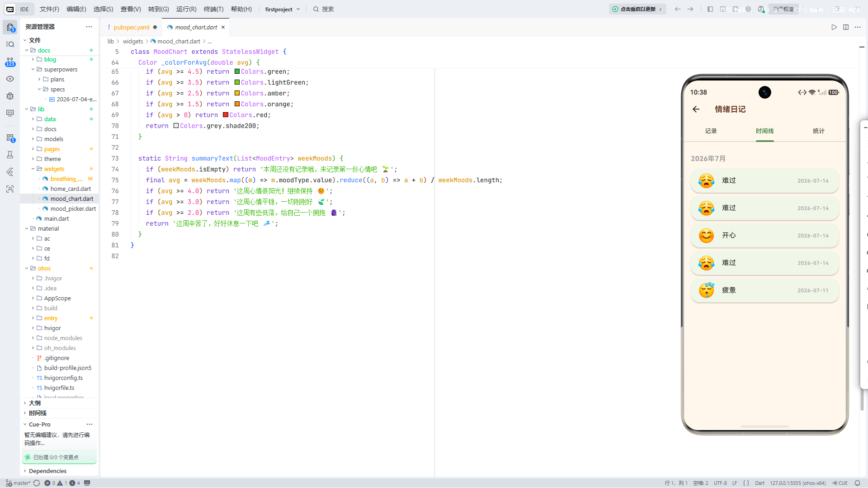
Task: Click widgets in the breadcrumb path
Action: coord(132,41)
